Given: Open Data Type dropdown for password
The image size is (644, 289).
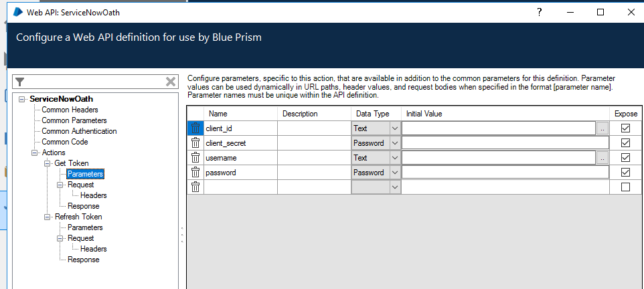Looking at the screenshot, I should pos(394,172).
